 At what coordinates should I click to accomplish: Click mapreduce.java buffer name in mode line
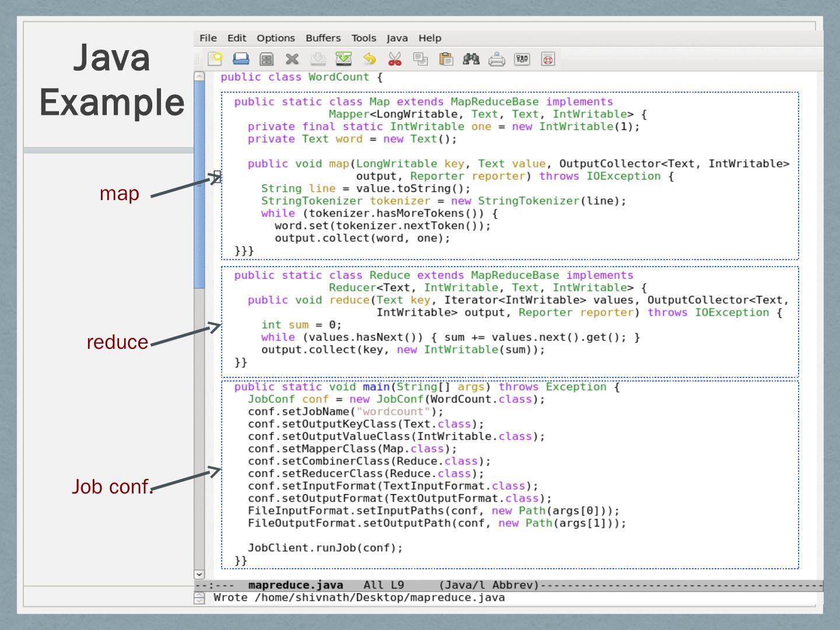pyautogui.click(x=295, y=585)
